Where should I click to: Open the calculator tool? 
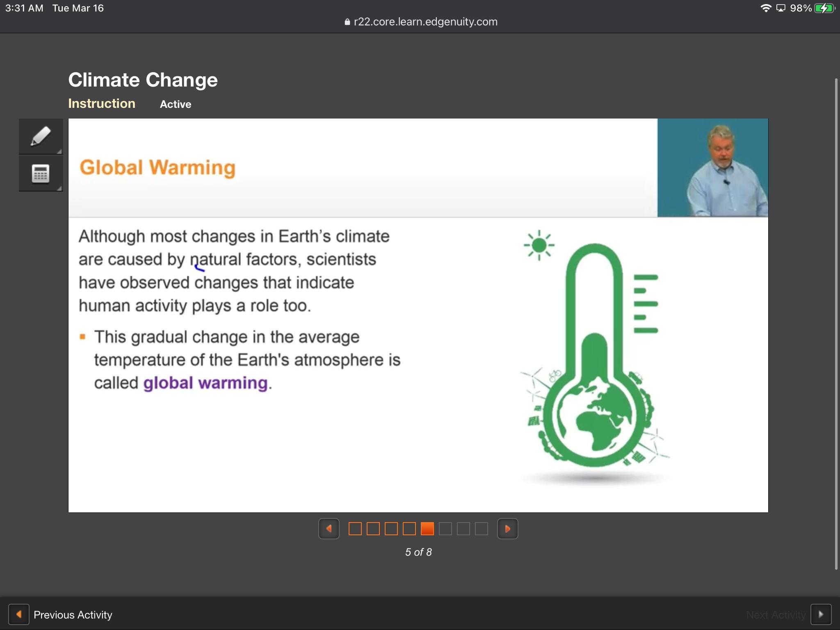[x=41, y=173]
